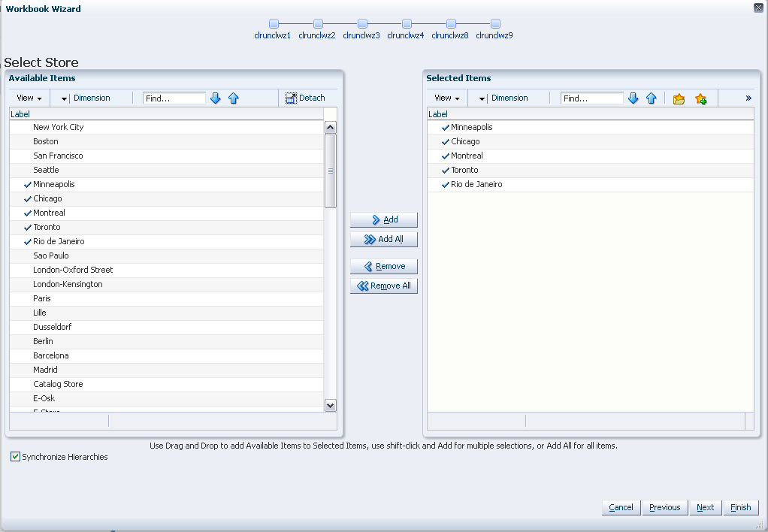The image size is (768, 532).
Task: Select Dusseldorf in Available Items
Action: pos(167,327)
